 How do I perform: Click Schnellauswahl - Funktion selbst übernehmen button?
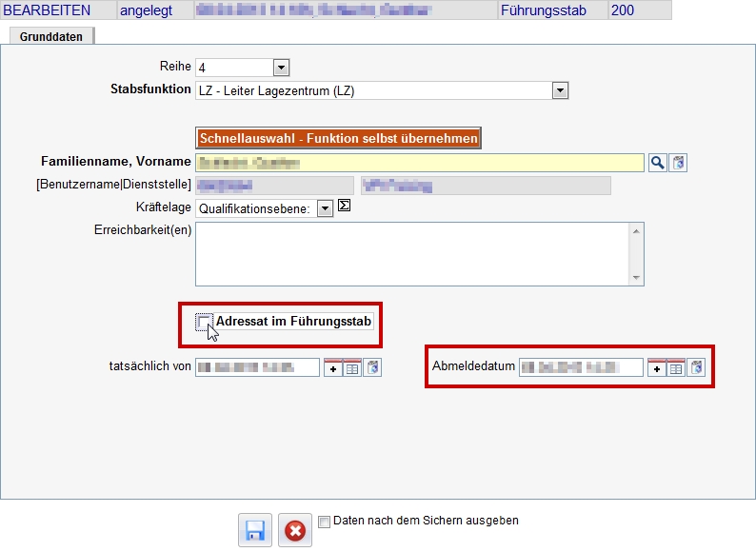pyautogui.click(x=338, y=138)
